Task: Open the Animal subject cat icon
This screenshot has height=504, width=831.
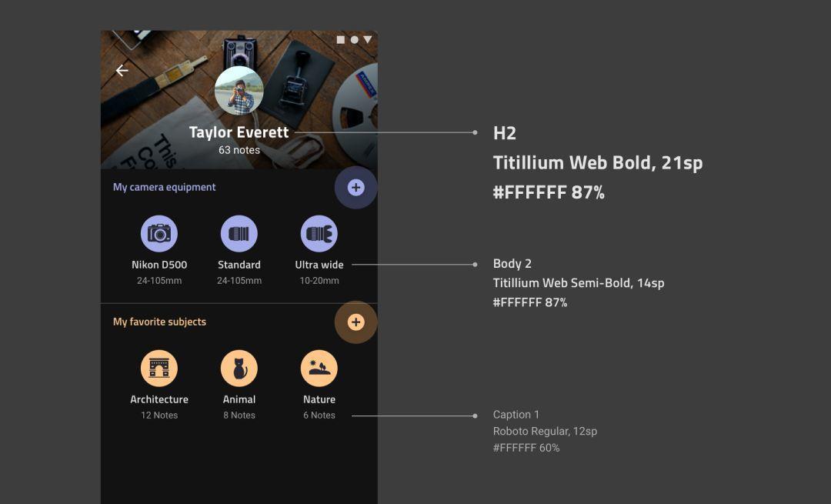Action: [239, 369]
